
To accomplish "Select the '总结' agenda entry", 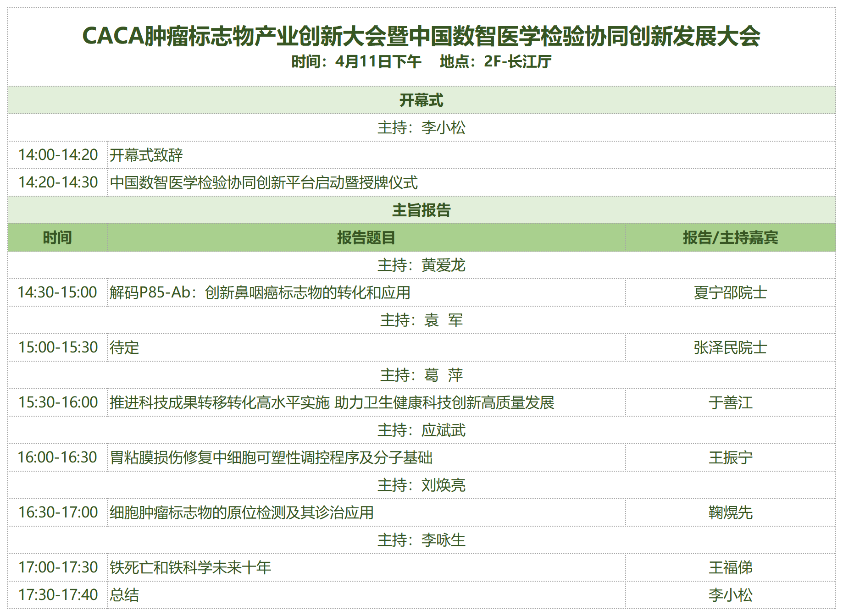I will tap(124, 595).
